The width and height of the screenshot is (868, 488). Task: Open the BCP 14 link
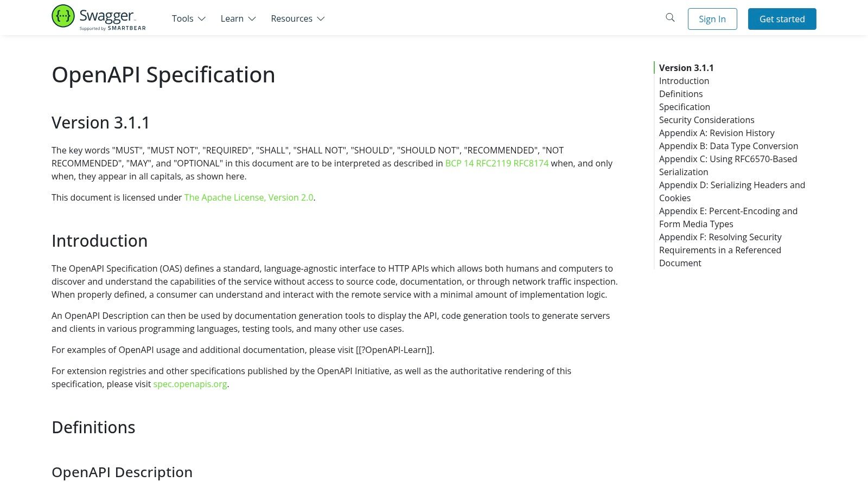tap(459, 163)
